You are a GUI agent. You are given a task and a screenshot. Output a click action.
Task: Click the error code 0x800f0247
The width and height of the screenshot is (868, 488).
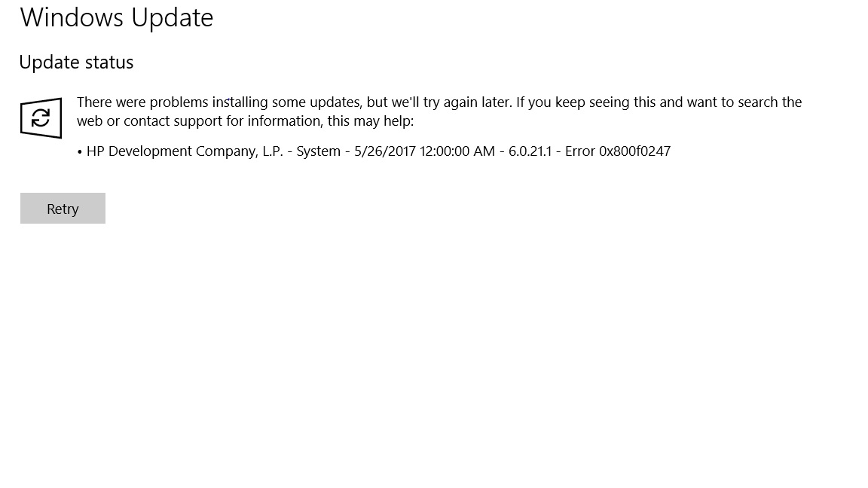click(634, 151)
